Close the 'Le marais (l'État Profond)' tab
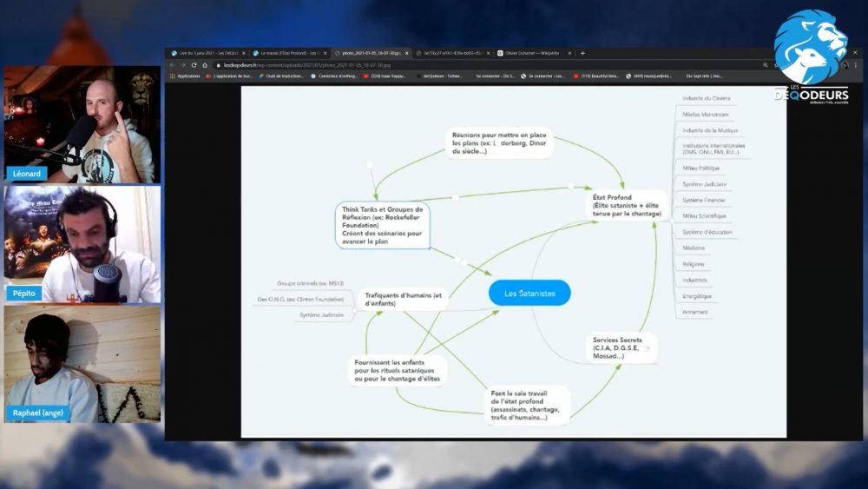 pos(325,53)
